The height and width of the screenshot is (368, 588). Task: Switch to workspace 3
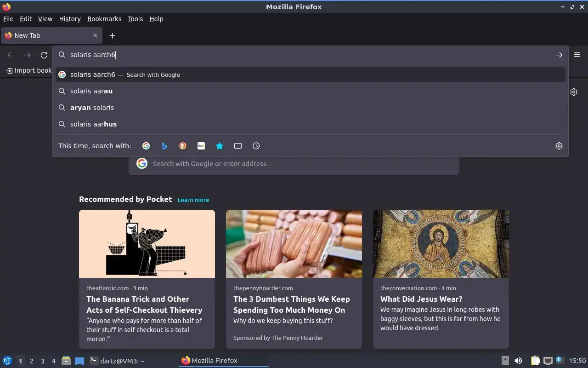(42, 361)
